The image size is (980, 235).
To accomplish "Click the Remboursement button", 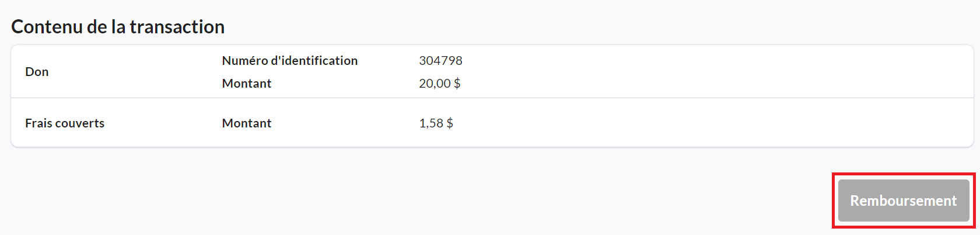I will (x=903, y=201).
